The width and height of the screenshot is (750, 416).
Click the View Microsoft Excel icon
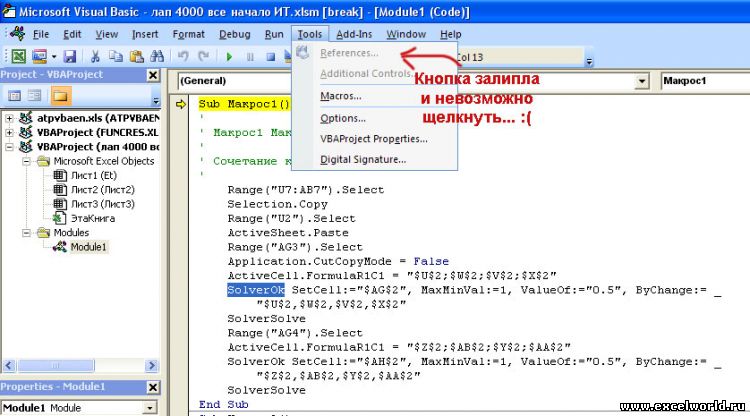tap(19, 57)
